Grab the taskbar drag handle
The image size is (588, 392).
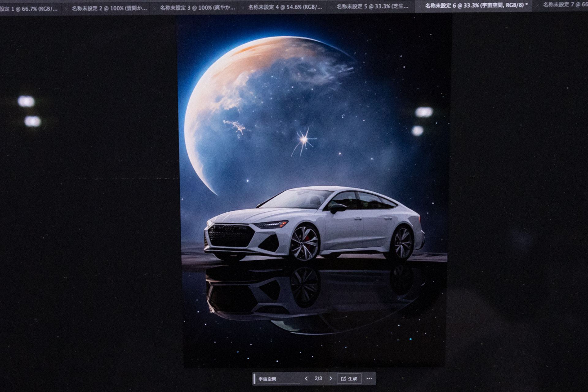(x=254, y=379)
